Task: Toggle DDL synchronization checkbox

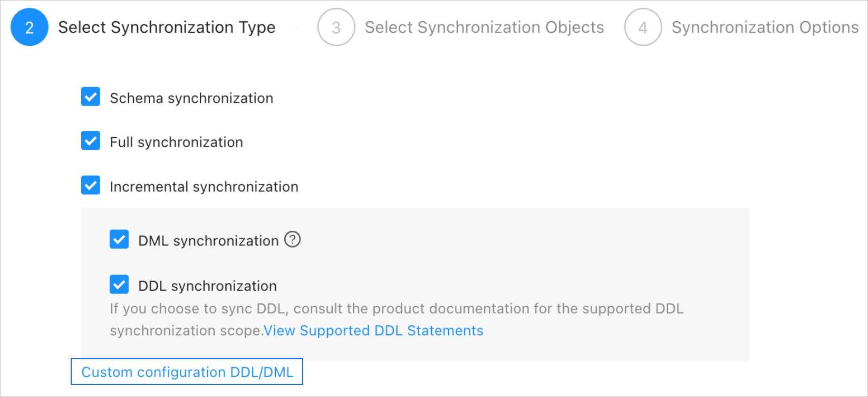Action: 119,285
